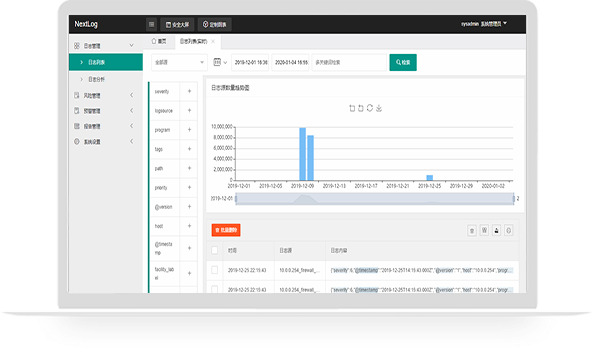Open the sysadmin user account dropdown

tap(484, 24)
